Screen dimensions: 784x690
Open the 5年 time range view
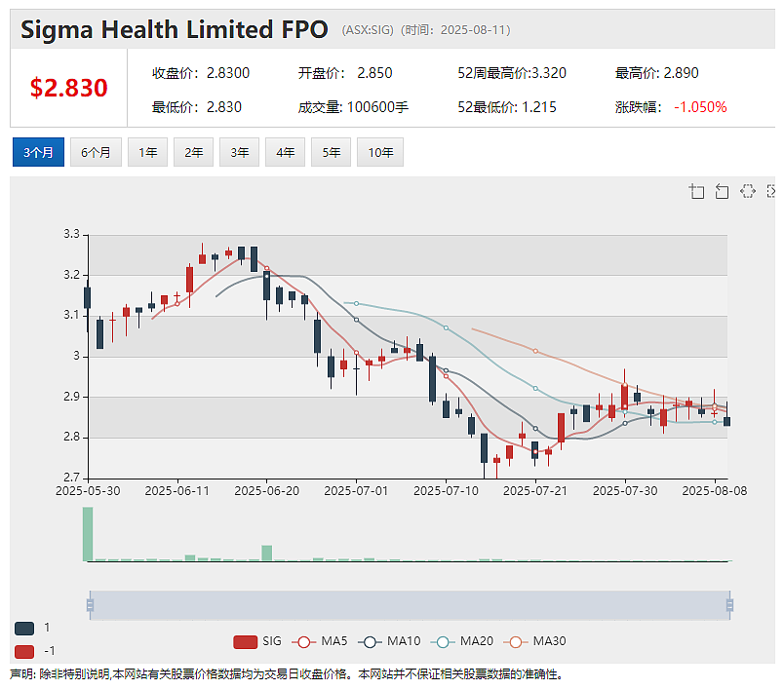(x=331, y=152)
